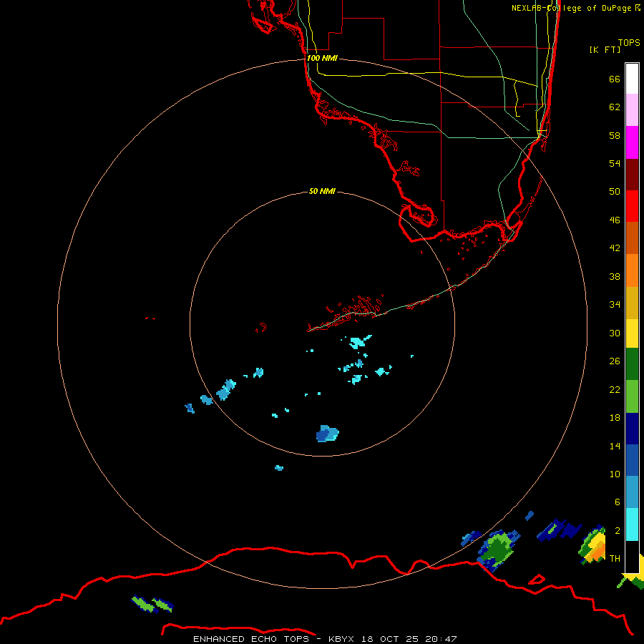The height and width of the screenshot is (644, 644).
Task: Click the gold legend swatch
Action: [632, 303]
